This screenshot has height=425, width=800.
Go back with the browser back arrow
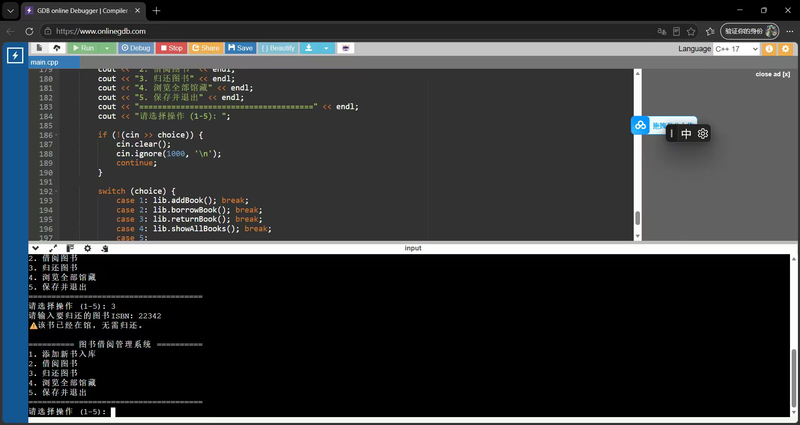(10, 31)
